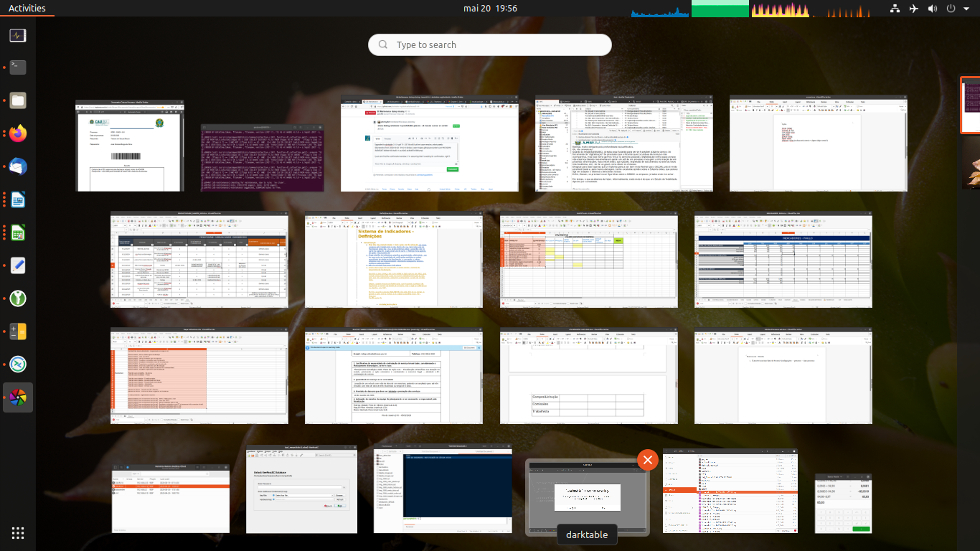Image resolution: width=980 pixels, height=551 pixels.
Task: Click the LibreOffice Calc dock icon
Action: click(x=18, y=232)
